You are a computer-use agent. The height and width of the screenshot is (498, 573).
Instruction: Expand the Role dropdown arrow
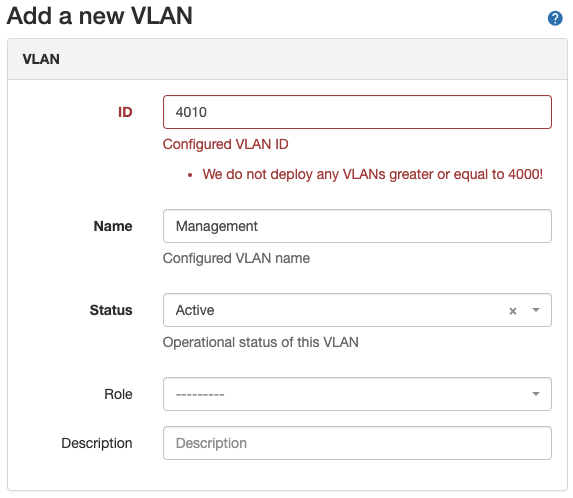pyautogui.click(x=536, y=394)
